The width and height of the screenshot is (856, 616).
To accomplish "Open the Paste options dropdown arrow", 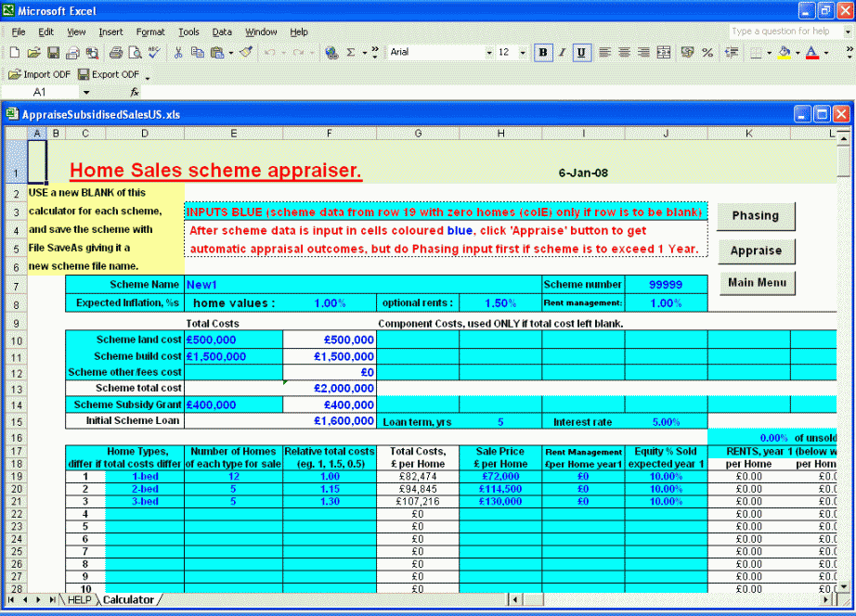I will click(231, 53).
